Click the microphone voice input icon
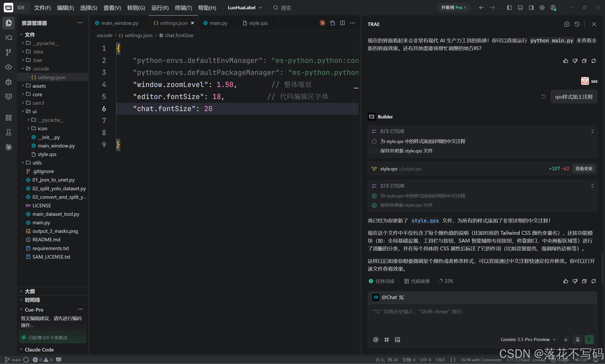Image resolution: width=605 pixels, height=364 pixels. (x=578, y=339)
